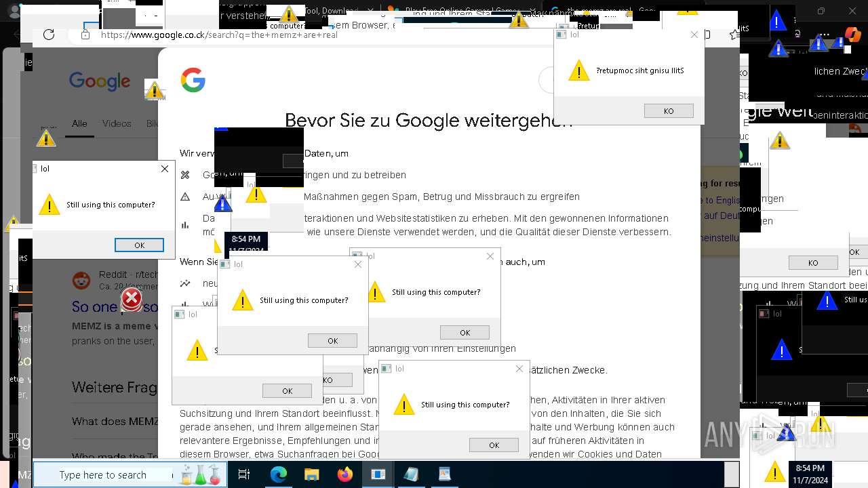Close the lol dialog that has highlighted OK
Image resolution: width=868 pixels, height=488 pixels.
(164, 169)
